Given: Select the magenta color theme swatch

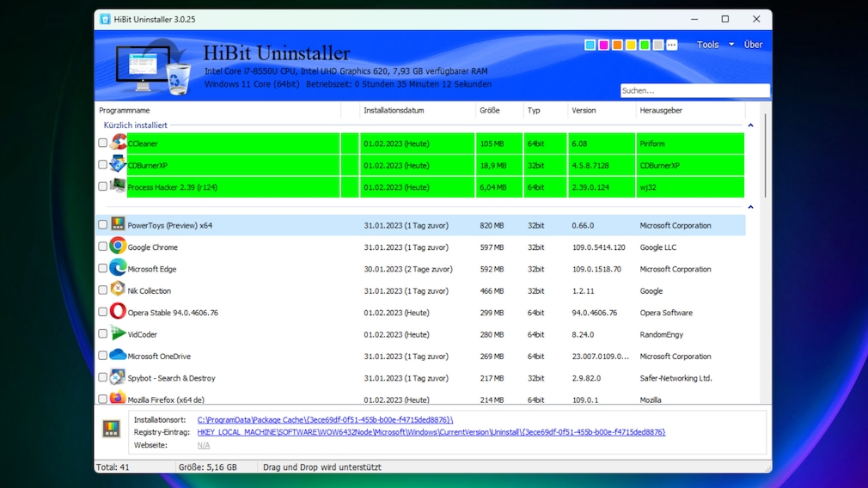Looking at the screenshot, I should (x=603, y=45).
